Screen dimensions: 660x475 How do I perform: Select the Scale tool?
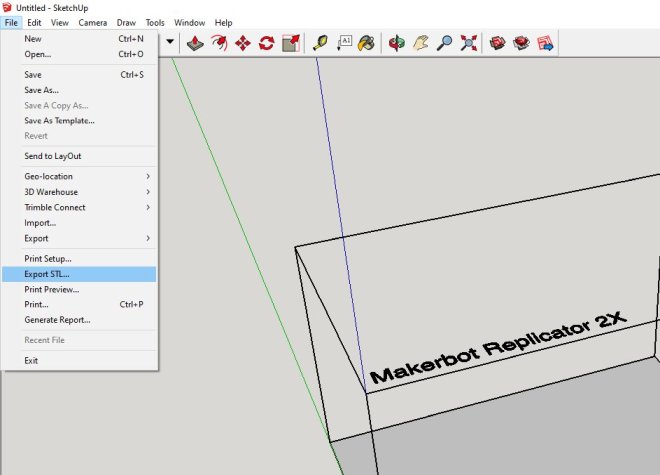click(291, 43)
